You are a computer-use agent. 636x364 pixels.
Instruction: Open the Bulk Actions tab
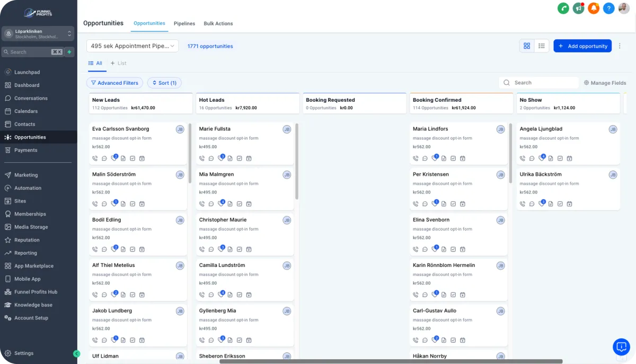[218, 23]
